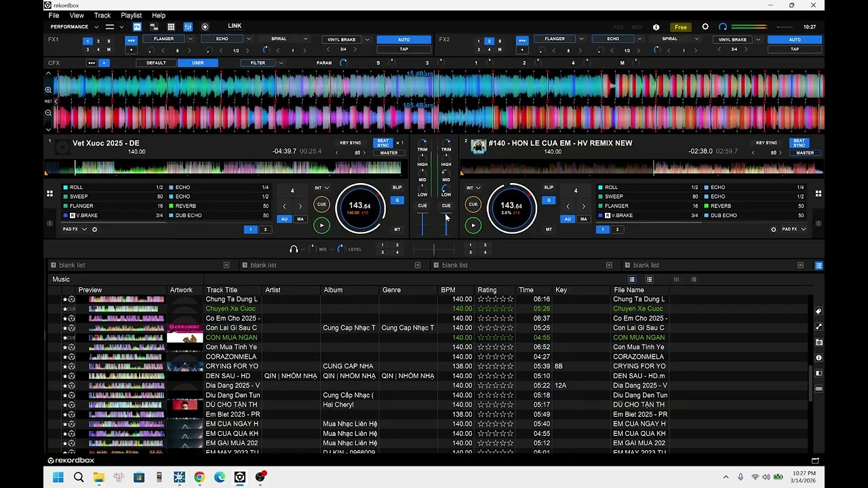Adjust channel 1 volume fader
Screen dimensions: 868x488
click(422, 223)
